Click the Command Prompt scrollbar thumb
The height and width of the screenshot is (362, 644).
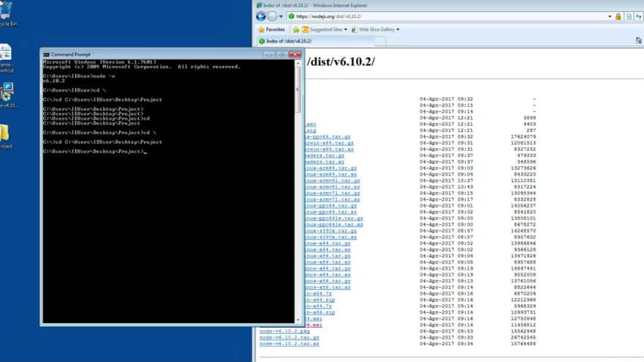point(299,89)
